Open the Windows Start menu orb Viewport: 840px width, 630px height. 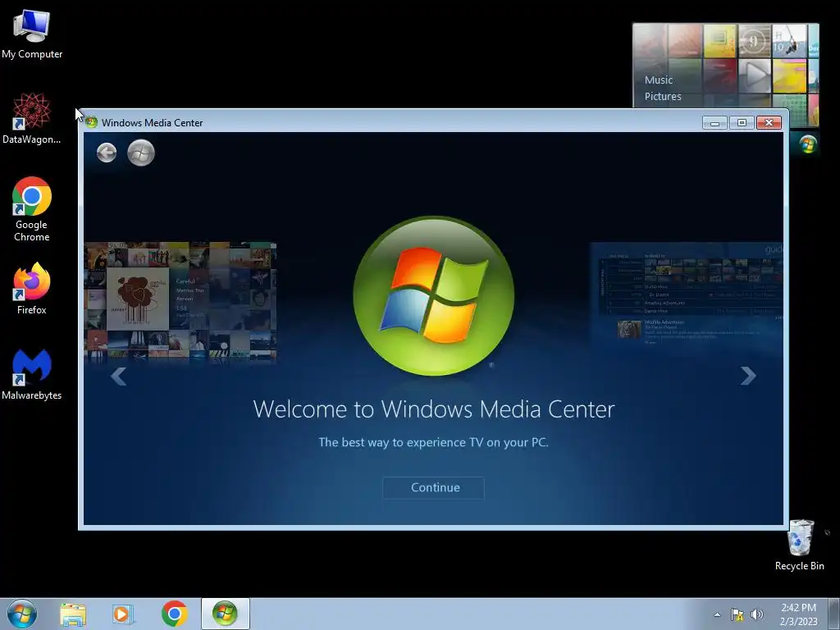point(22,614)
